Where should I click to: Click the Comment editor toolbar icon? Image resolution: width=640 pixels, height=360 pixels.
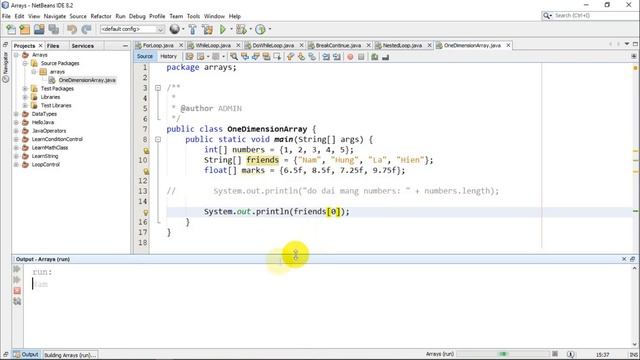point(375,57)
